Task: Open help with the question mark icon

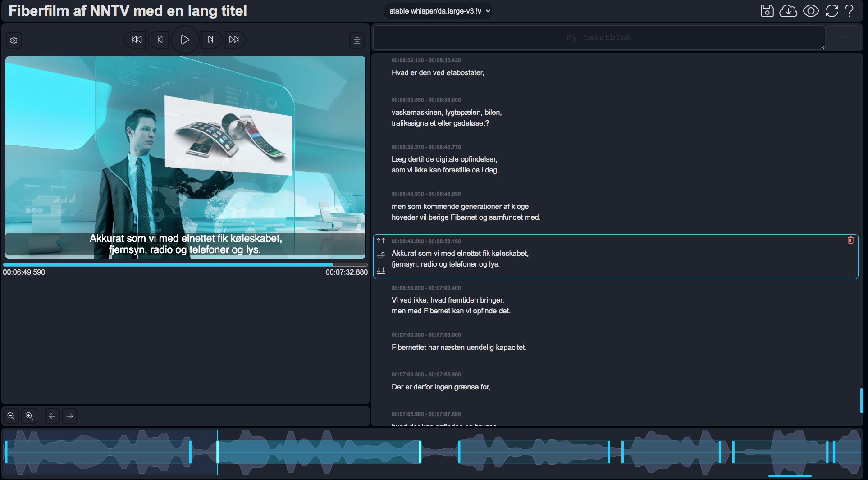Action: [850, 11]
